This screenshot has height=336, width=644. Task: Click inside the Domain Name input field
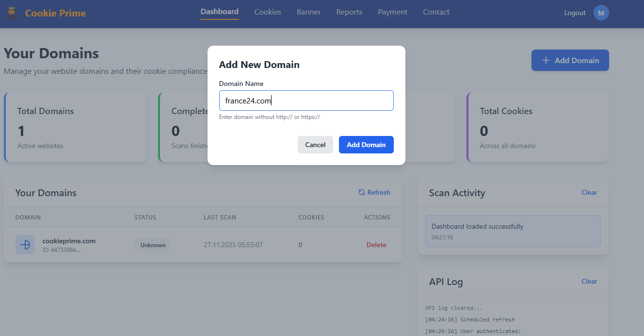[x=306, y=101]
